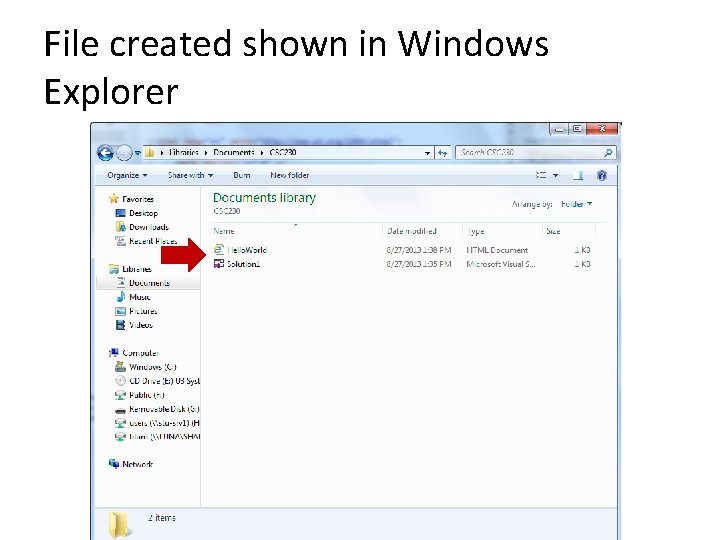Open the Public network drive label
This screenshot has width=720, height=540.
click(146, 395)
